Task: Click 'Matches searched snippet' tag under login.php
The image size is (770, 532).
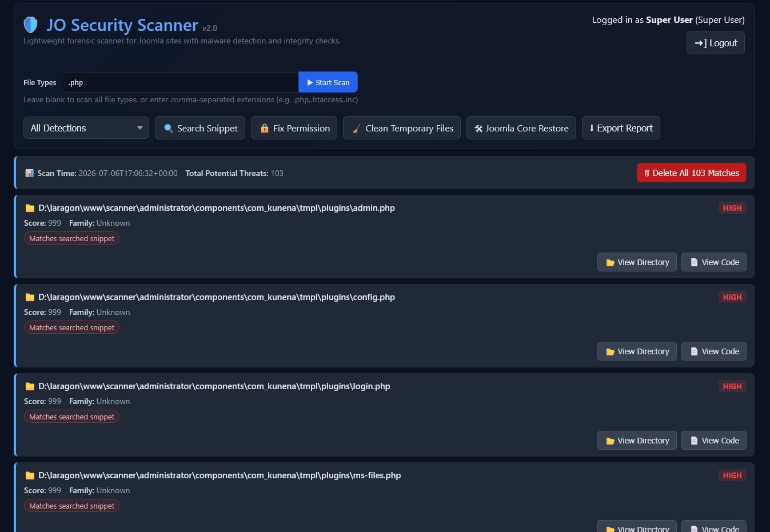Action: click(71, 417)
